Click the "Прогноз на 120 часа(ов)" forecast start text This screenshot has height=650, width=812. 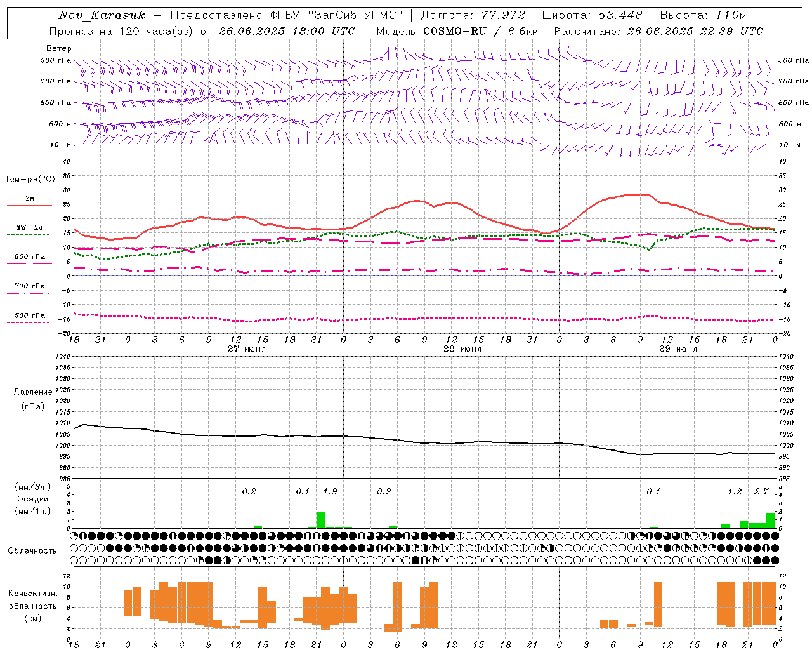pyautogui.click(x=202, y=31)
